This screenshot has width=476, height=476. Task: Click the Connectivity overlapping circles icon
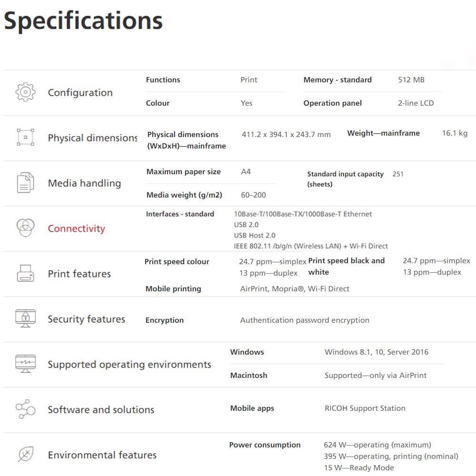coord(25,228)
